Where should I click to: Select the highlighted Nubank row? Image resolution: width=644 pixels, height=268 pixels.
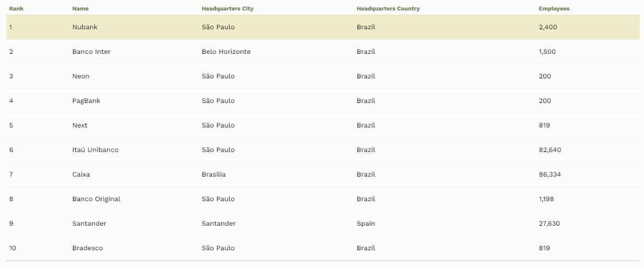click(x=323, y=27)
